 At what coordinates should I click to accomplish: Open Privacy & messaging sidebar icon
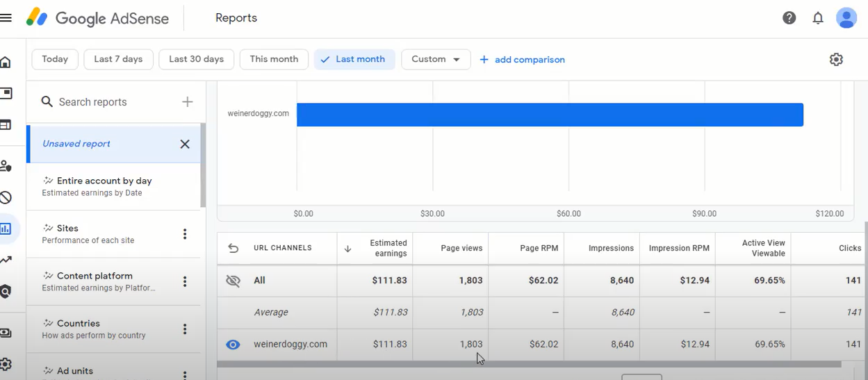(6, 166)
